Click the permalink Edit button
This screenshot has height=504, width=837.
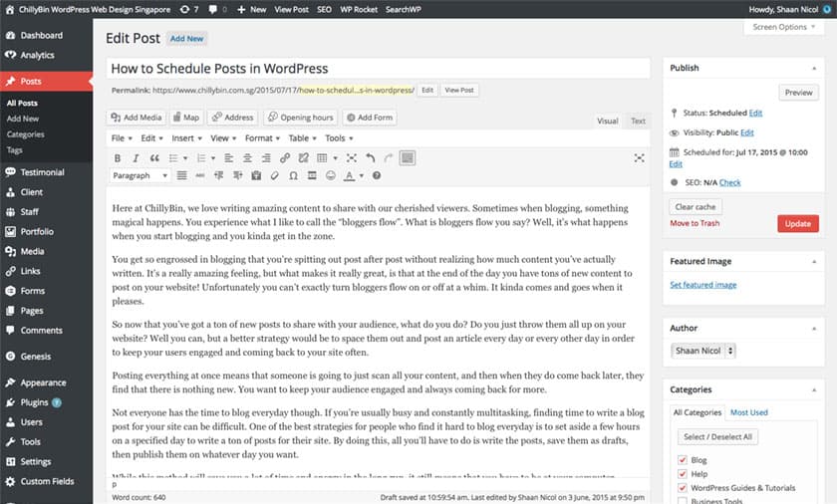pyautogui.click(x=427, y=90)
